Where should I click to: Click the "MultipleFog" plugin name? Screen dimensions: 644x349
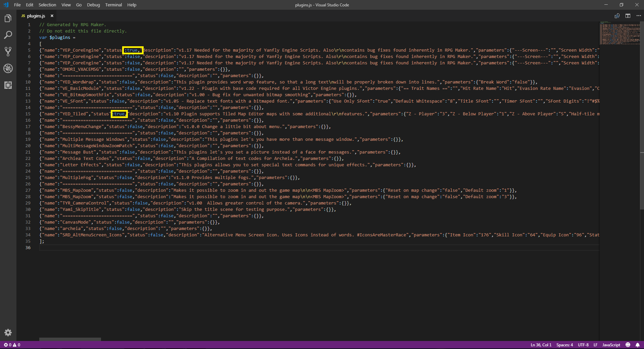point(77,178)
